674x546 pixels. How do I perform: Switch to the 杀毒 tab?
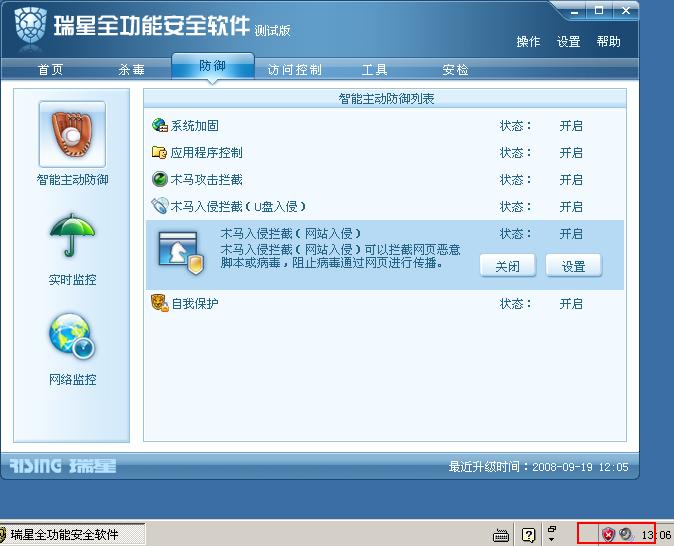132,70
